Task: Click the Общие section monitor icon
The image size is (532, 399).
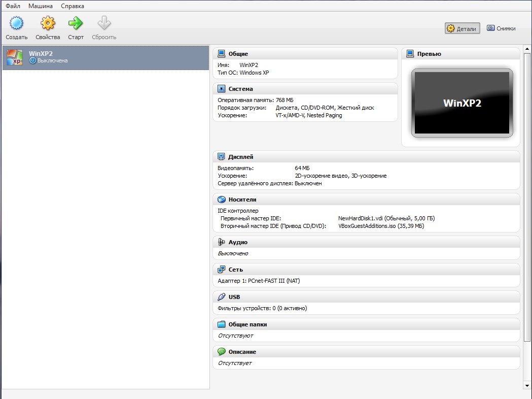Action: (221, 54)
